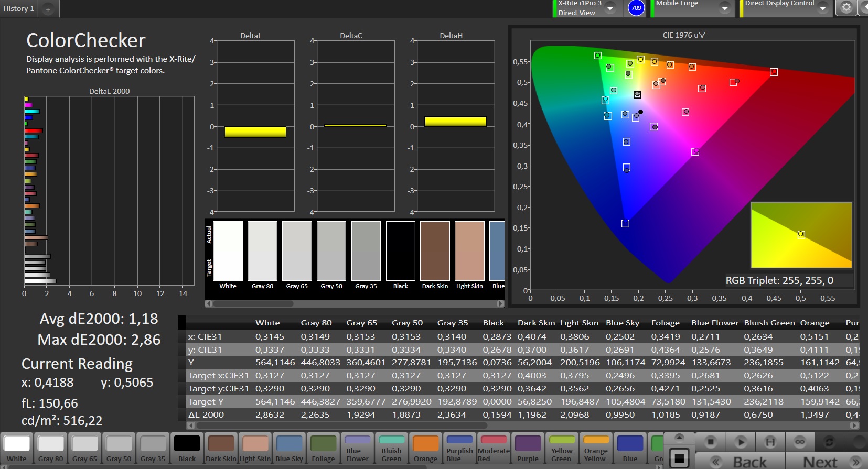Select the Orange color patch button
This screenshot has height=469, width=868.
425,449
